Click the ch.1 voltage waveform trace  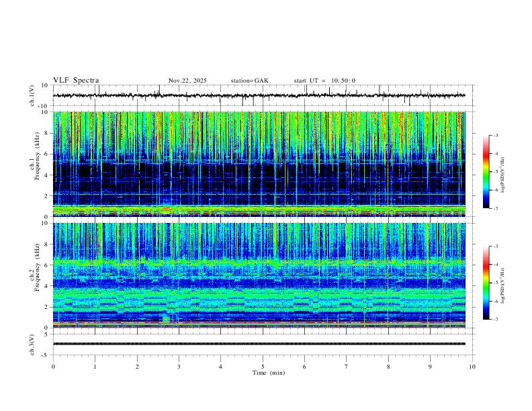[x=259, y=95]
